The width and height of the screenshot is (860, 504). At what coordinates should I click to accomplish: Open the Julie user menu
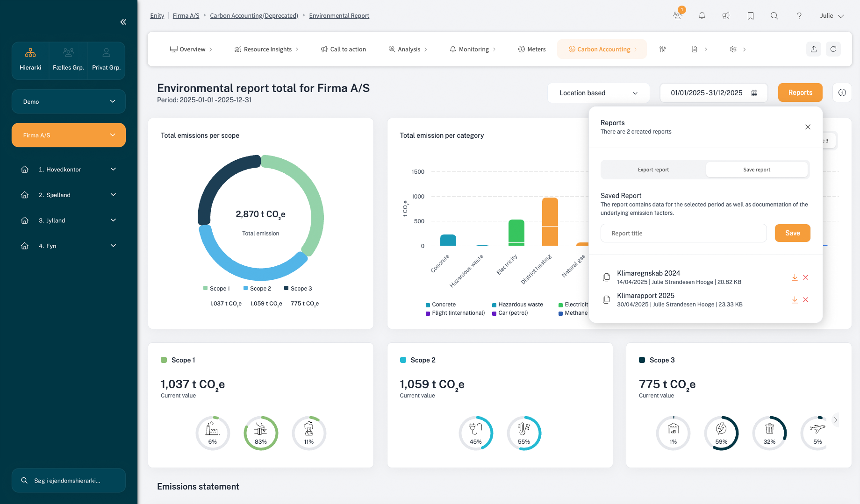pyautogui.click(x=831, y=15)
